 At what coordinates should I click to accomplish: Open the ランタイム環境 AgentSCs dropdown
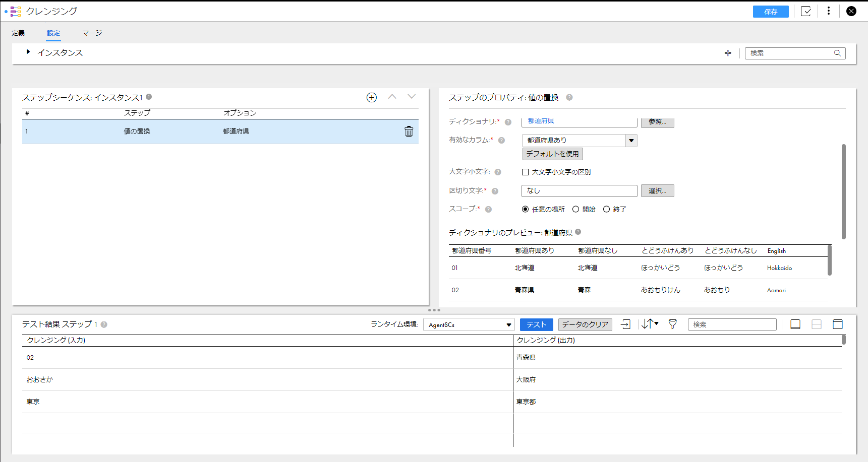tap(469, 325)
